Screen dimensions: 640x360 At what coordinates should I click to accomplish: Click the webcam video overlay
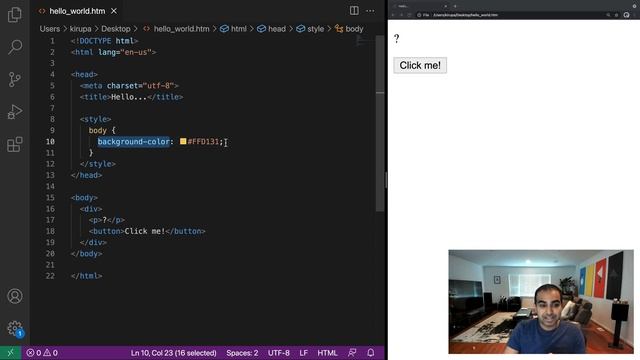coord(541,302)
